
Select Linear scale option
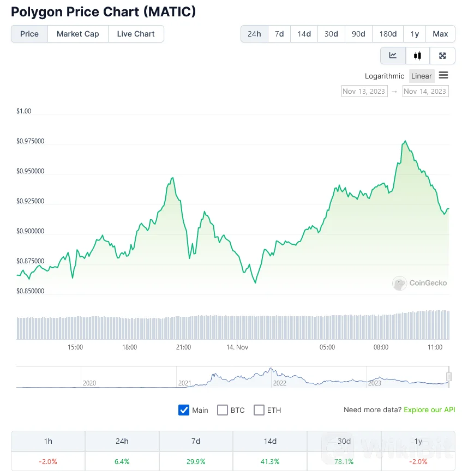click(x=421, y=76)
